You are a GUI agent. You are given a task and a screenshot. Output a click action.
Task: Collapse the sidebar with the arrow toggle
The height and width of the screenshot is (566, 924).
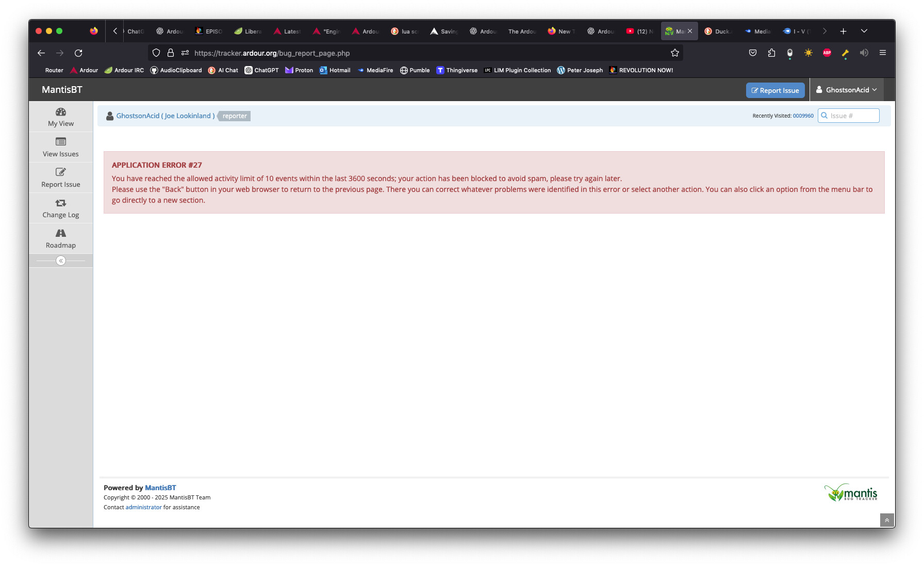click(x=61, y=261)
